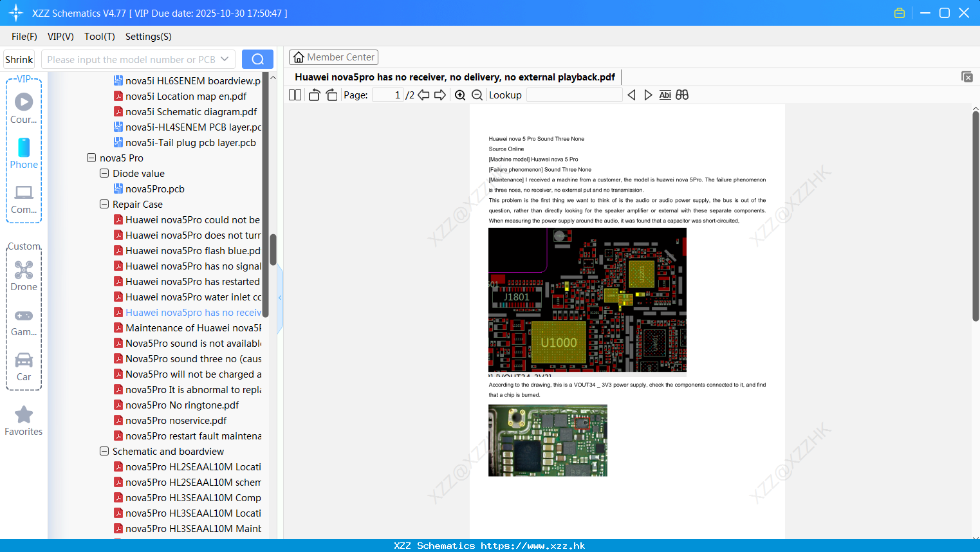Toggle two-page view icon in PDF toolbar

click(x=295, y=95)
